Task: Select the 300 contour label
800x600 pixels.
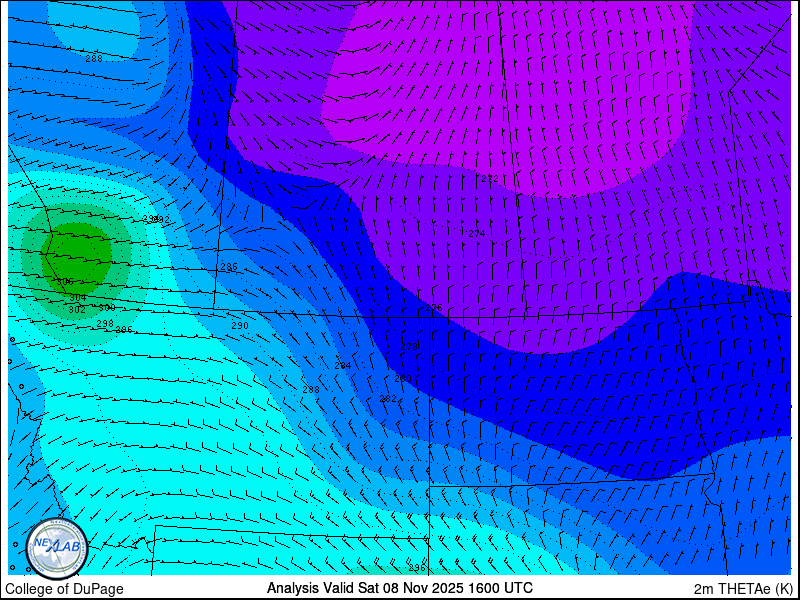Action: (x=107, y=308)
